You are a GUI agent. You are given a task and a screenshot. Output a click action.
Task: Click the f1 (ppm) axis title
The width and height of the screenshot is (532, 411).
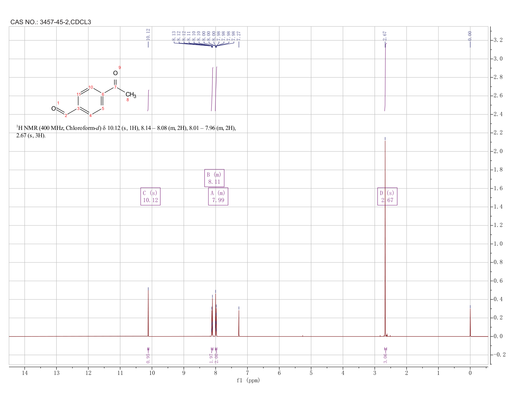point(248,380)
